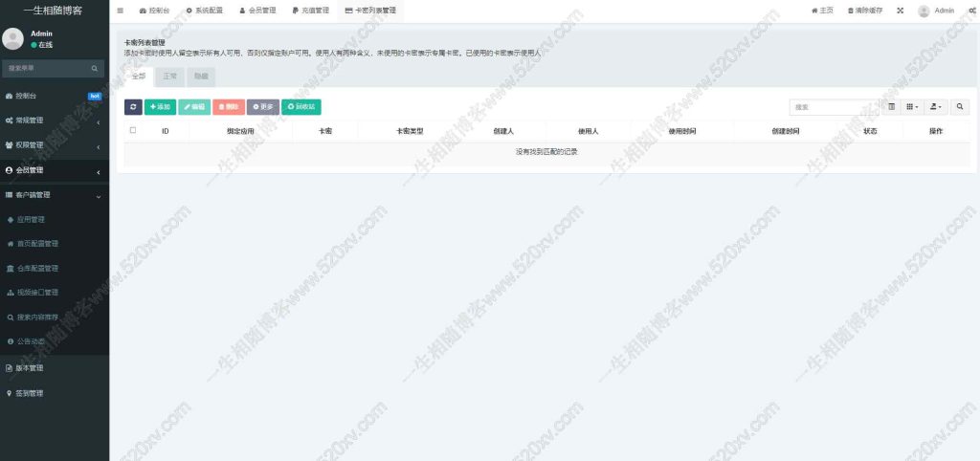The height and width of the screenshot is (461, 980).
Task: Toggle card view with the table layout icon
Action: [891, 107]
